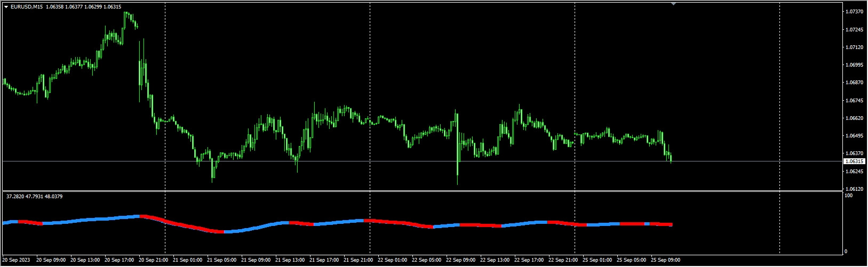
Task: Click the 25 Sep 01:00 time label
Action: (598, 260)
